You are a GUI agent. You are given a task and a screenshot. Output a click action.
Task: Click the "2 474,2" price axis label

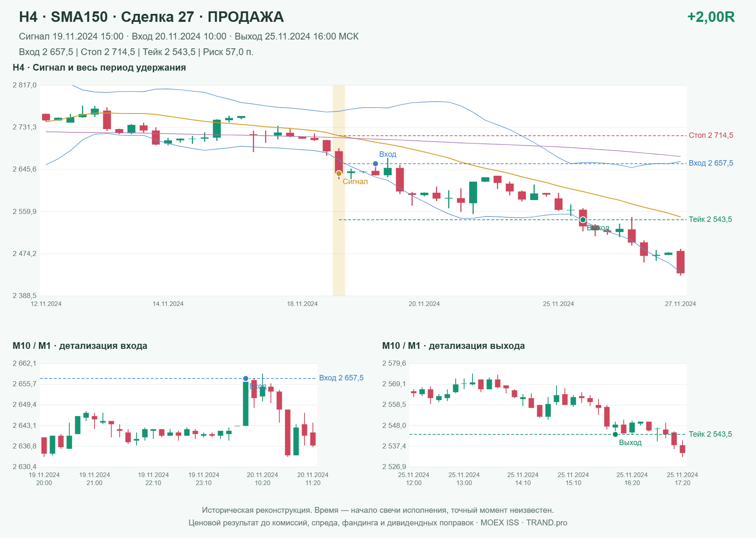24,253
